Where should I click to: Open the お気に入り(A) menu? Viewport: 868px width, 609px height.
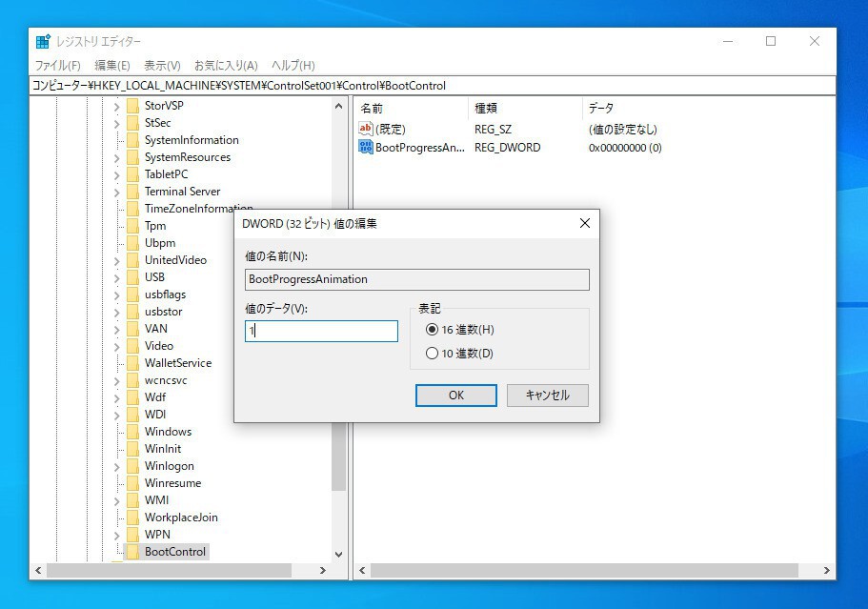(226, 66)
